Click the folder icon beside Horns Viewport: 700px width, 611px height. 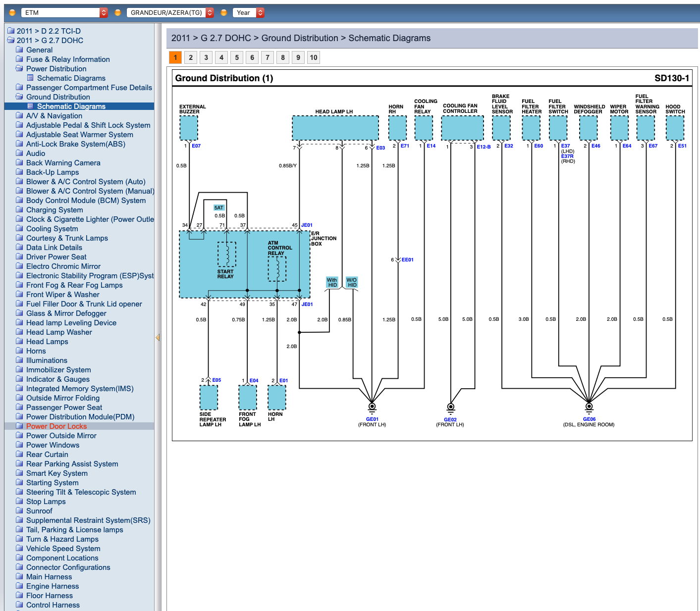(19, 351)
